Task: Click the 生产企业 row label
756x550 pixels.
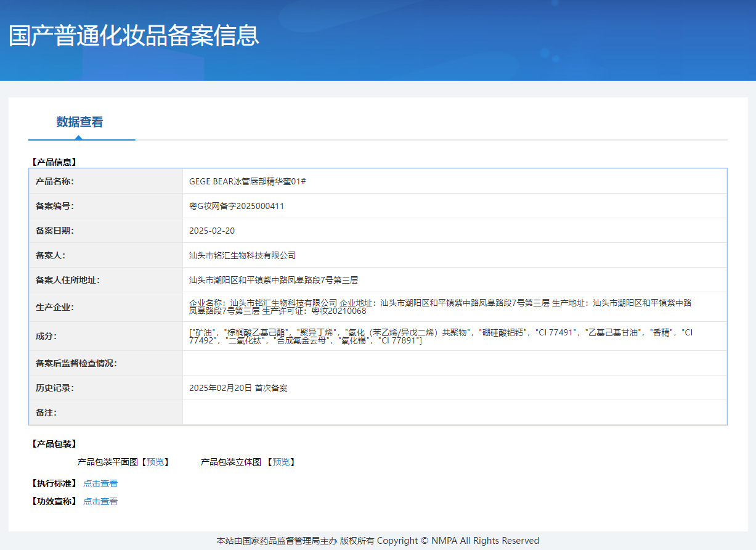Action: (55, 307)
